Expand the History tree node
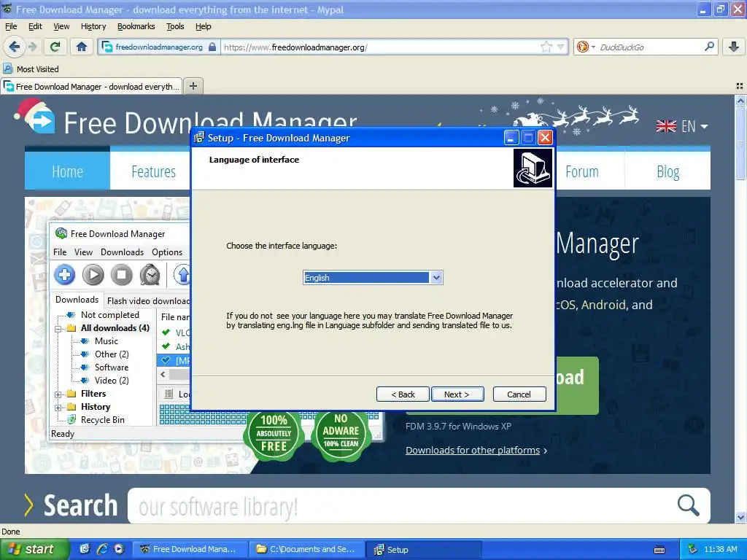The image size is (747, 560). point(58,408)
